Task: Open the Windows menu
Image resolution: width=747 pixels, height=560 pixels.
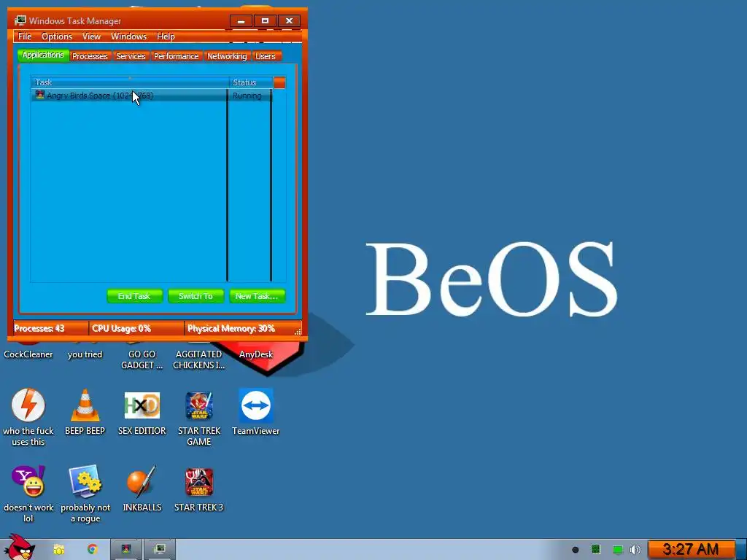Action: point(128,36)
